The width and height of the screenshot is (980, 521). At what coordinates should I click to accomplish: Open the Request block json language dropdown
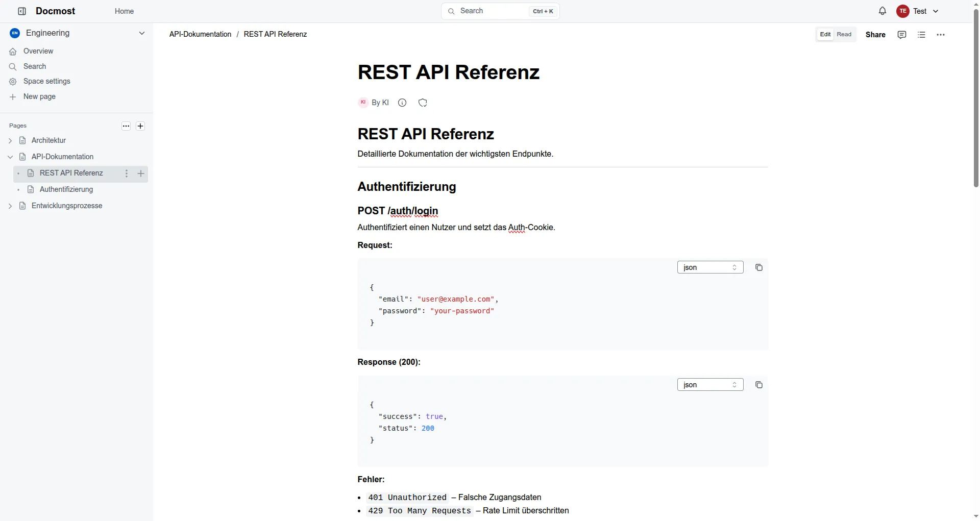click(710, 267)
